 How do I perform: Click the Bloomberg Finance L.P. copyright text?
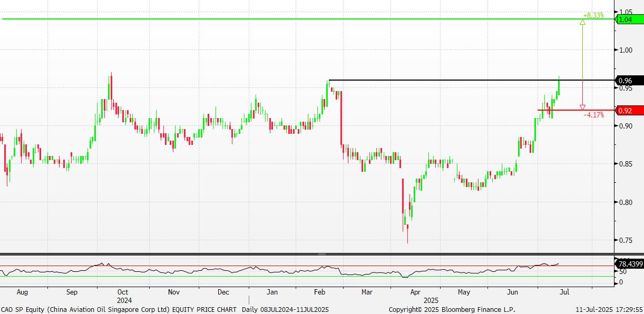[x=452, y=310]
